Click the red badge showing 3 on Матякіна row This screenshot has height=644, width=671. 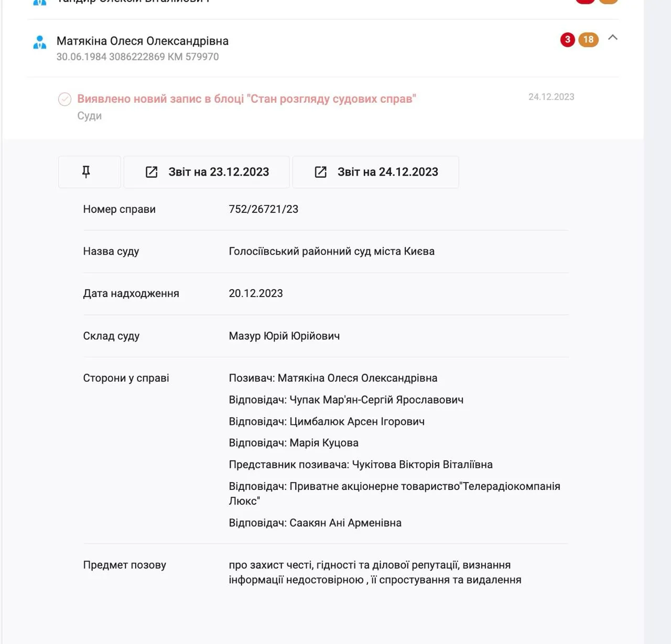coord(567,39)
